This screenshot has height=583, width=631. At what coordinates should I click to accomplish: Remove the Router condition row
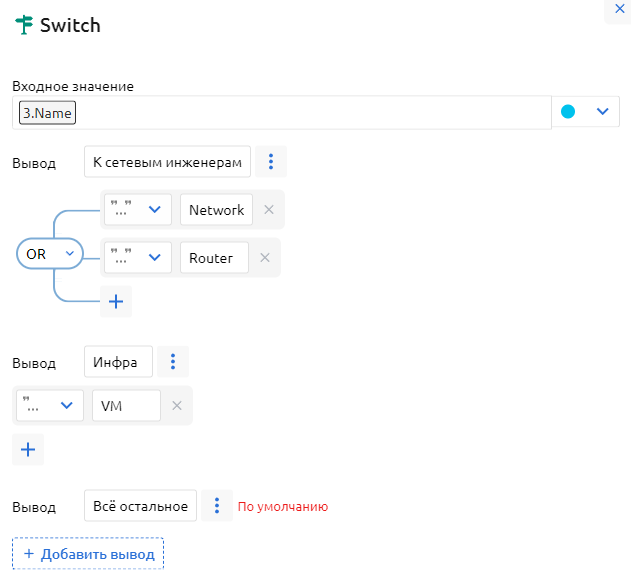point(265,258)
